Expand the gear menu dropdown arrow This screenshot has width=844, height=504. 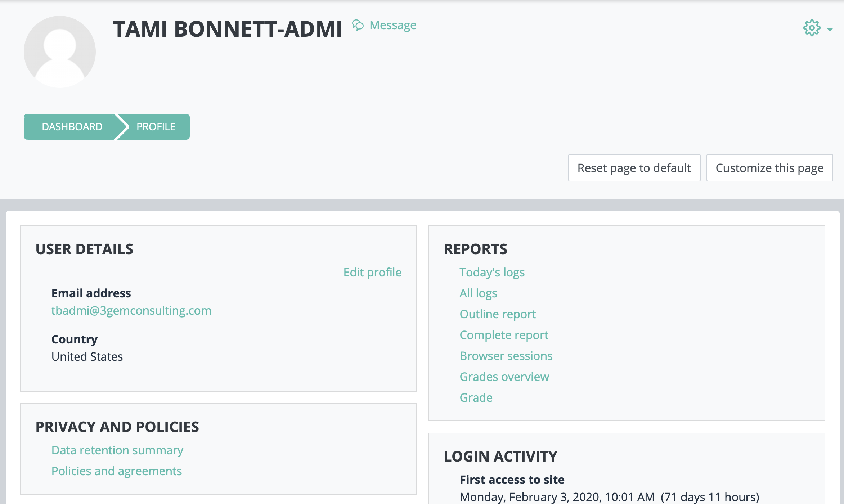829,29
